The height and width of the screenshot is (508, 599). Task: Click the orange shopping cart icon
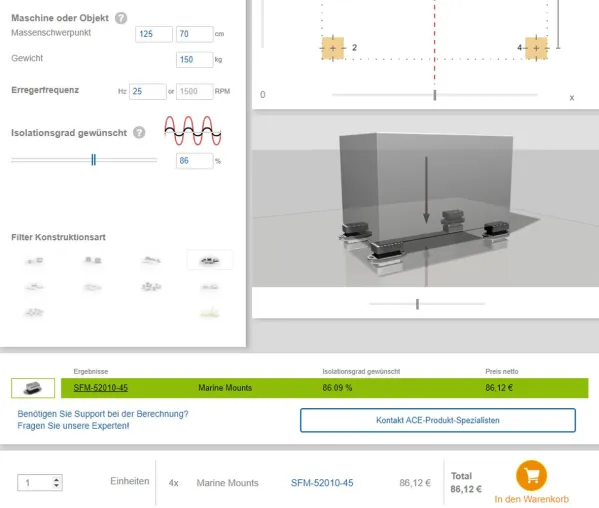click(x=531, y=476)
